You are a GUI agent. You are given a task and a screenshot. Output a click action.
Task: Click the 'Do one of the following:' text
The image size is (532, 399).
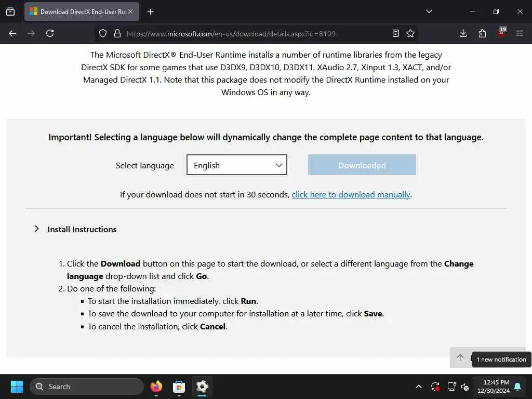pos(111,288)
